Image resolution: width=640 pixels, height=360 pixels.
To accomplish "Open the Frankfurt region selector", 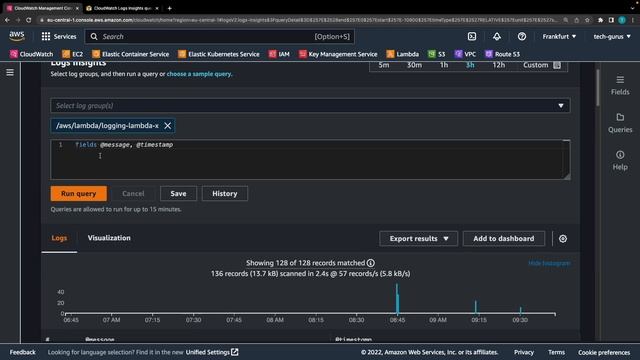I will [x=559, y=36].
